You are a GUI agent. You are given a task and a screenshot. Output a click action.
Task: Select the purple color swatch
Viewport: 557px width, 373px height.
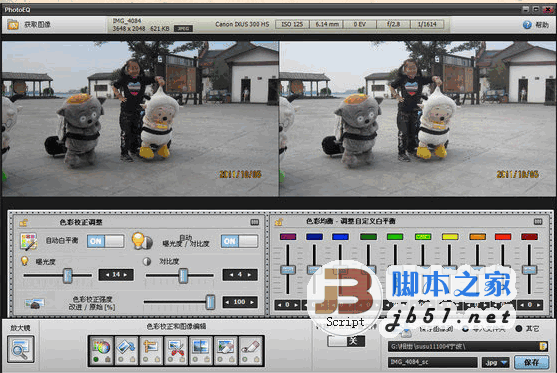tap(288, 237)
